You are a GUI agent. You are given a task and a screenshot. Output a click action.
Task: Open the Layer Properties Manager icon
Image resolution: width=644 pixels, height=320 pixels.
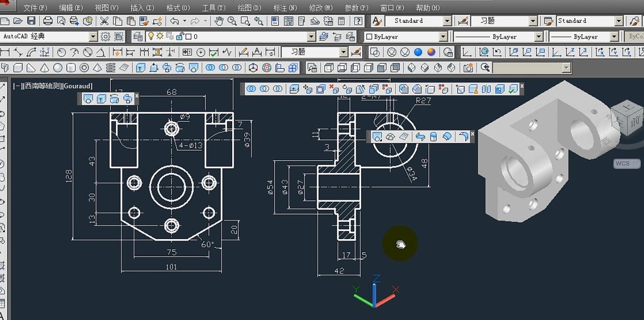tap(137, 36)
